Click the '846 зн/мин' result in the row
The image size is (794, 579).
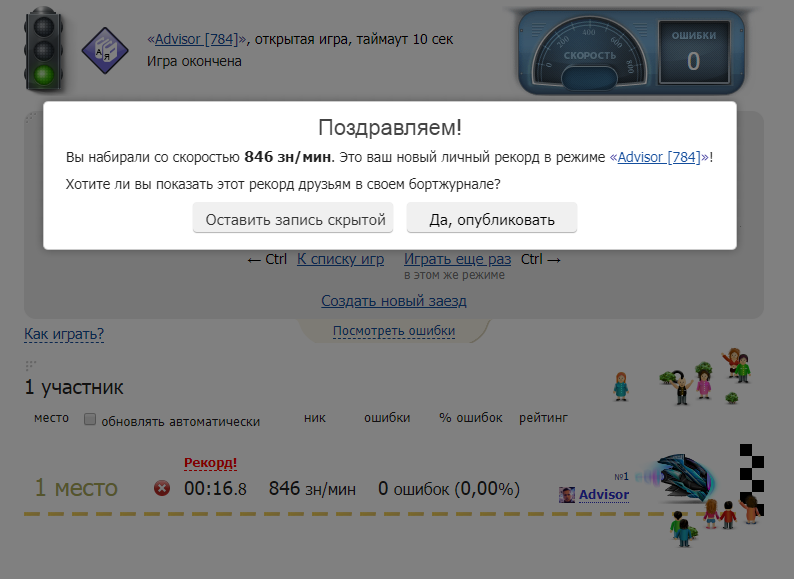(x=312, y=489)
